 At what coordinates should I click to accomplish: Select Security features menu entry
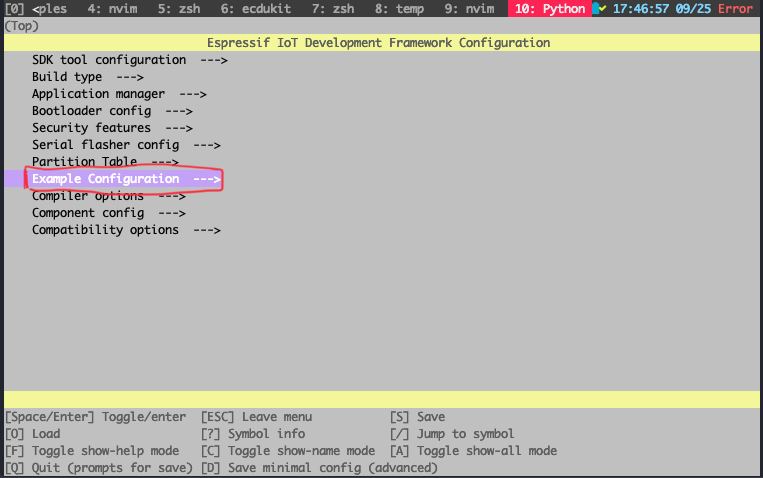point(112,128)
